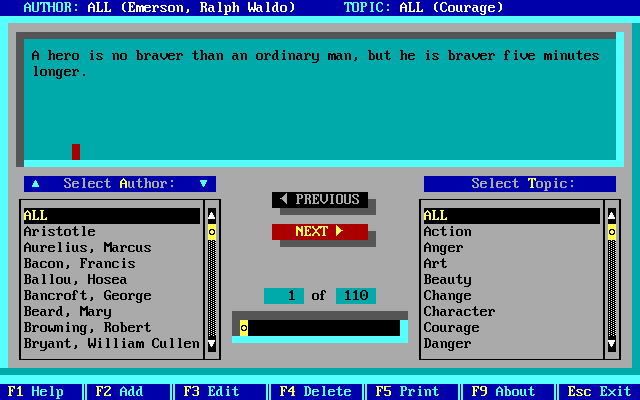Click the down arrow beside Select Author
Screen dimensions: 640x400
click(203, 184)
